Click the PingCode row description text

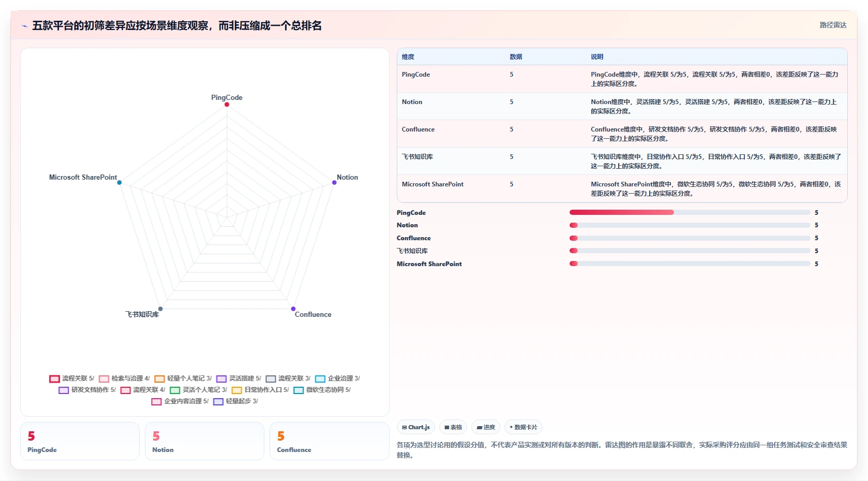coord(714,79)
